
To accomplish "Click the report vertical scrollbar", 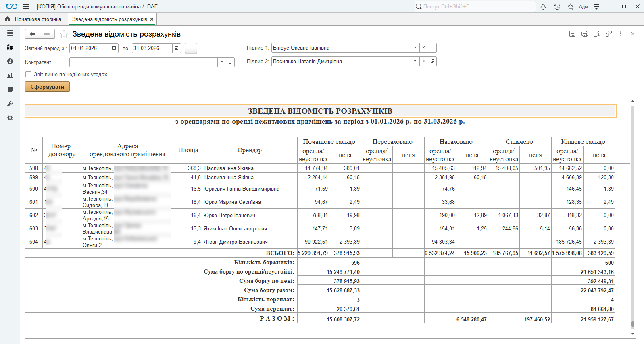I will point(633,213).
